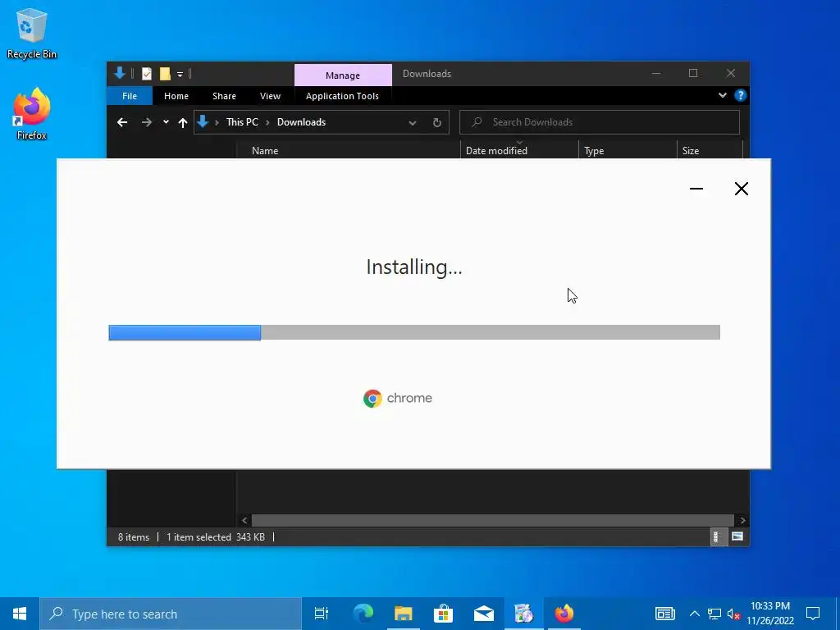Go back in the Explorer window
The width and height of the screenshot is (840, 630).
[x=122, y=123]
